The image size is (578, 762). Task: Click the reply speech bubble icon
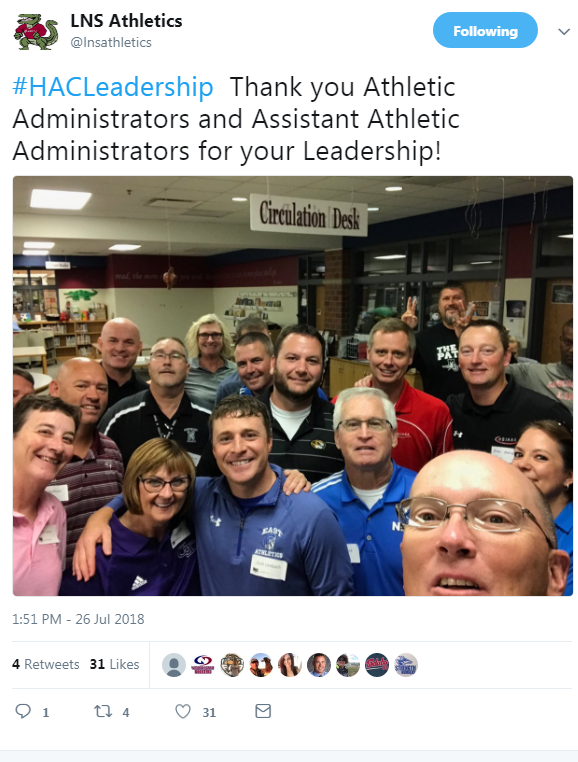[23, 711]
